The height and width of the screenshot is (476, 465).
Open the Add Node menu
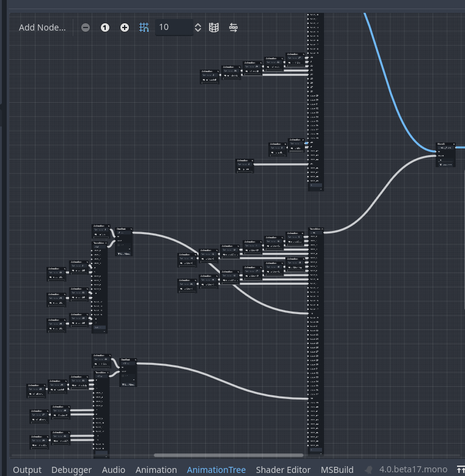(x=42, y=27)
